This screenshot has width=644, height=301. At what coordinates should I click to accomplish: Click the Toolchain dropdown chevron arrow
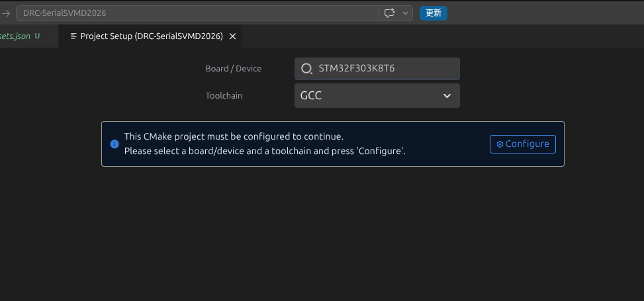coord(447,96)
